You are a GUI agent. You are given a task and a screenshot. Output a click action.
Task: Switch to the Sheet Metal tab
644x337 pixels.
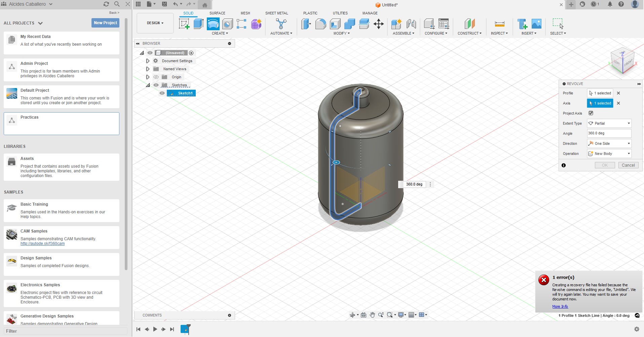click(x=276, y=13)
